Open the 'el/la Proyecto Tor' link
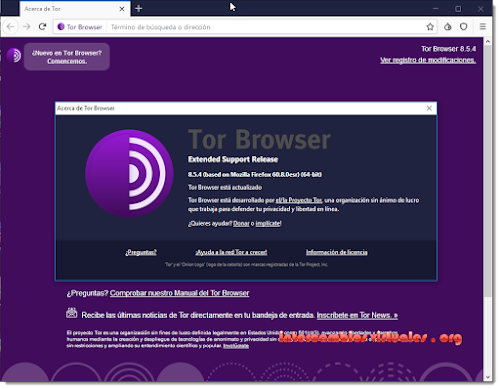The image size is (500, 389). pos(299,200)
